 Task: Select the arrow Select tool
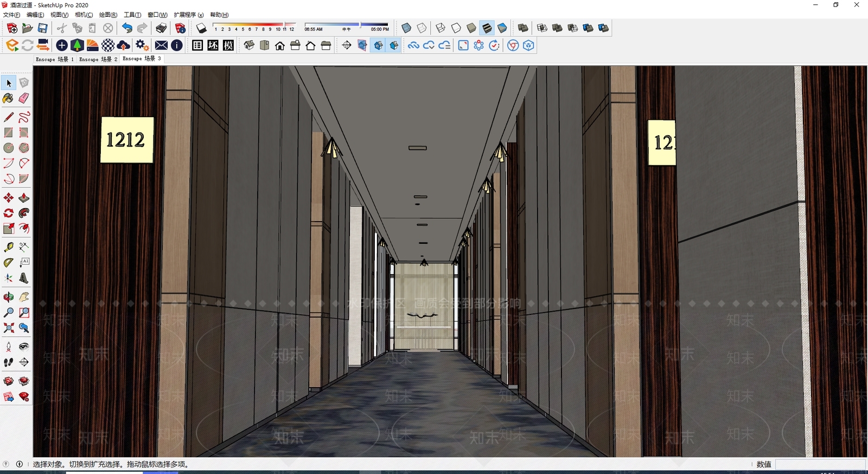click(9, 83)
